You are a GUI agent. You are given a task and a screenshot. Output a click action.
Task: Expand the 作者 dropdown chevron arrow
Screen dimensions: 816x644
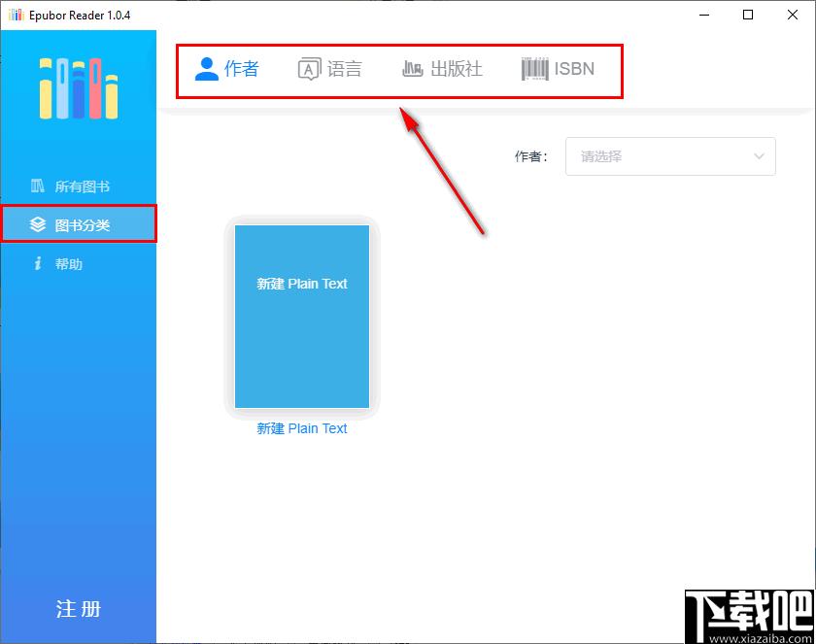pos(759,156)
